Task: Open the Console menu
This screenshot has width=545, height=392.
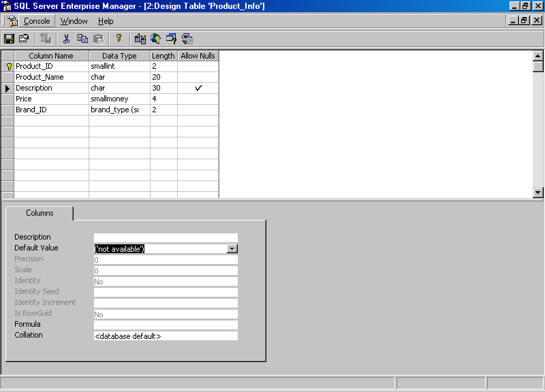Action: (37, 21)
